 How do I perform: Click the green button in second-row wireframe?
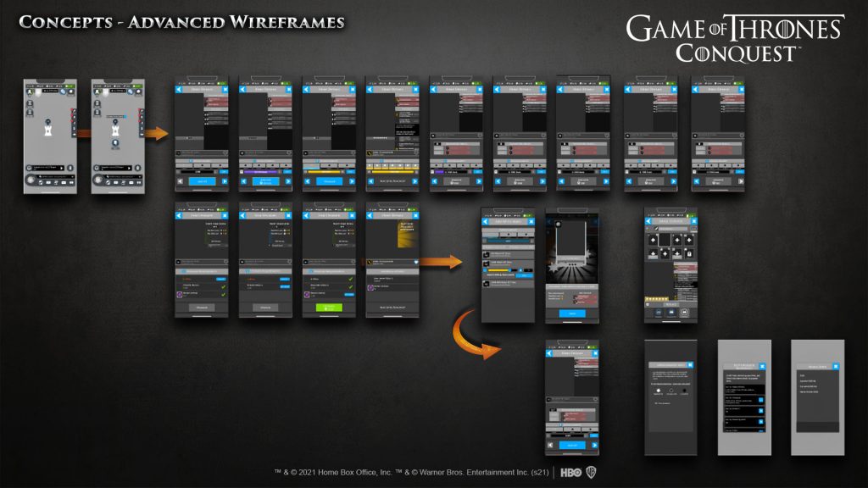tap(329, 308)
